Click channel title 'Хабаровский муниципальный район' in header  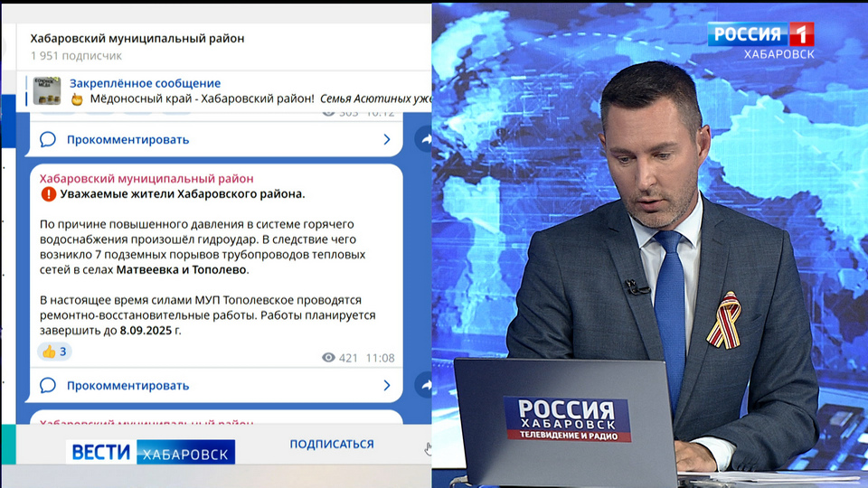(137, 38)
